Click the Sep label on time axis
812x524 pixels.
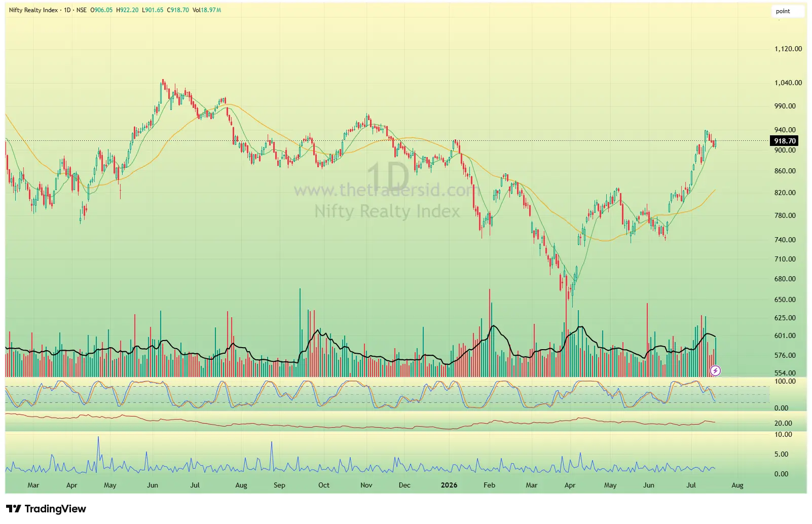tap(279, 485)
